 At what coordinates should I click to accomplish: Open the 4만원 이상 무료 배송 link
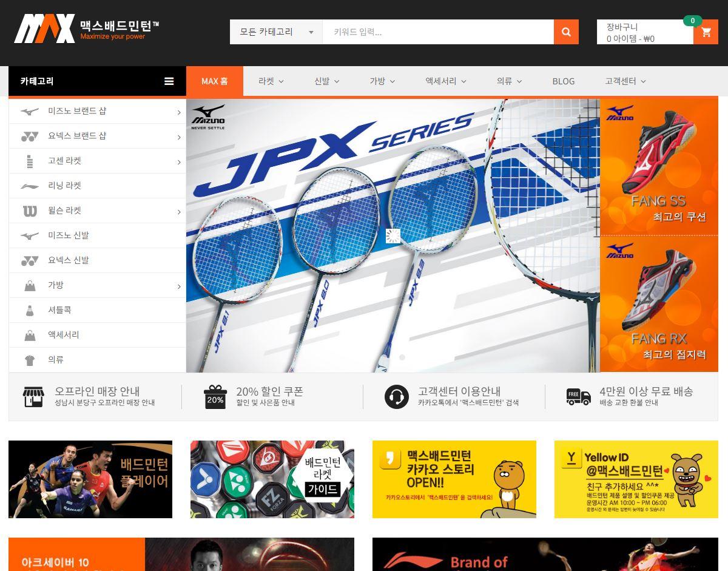point(646,391)
